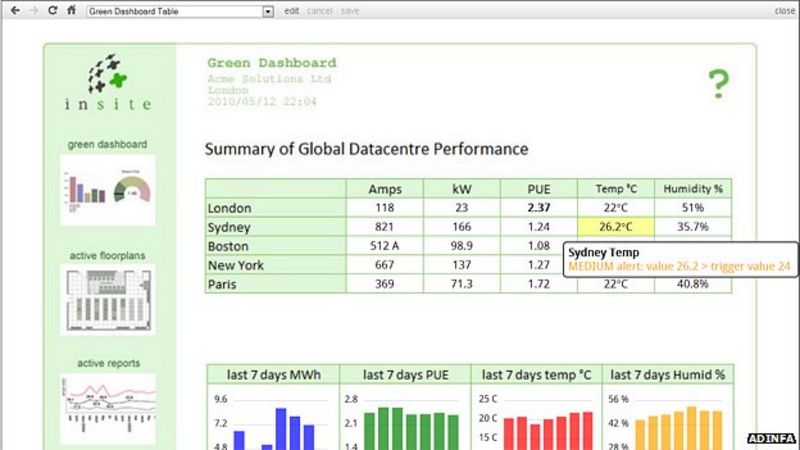Click the PUE column header

539,189
